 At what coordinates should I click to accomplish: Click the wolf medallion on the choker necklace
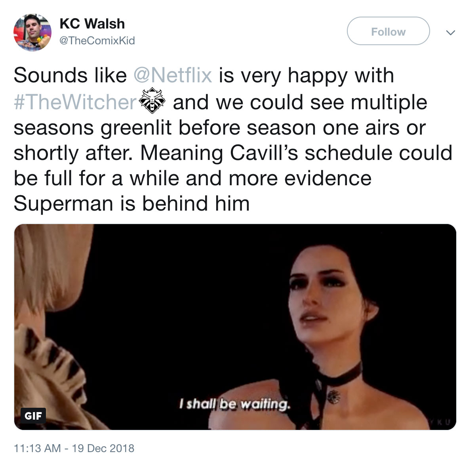(x=334, y=396)
